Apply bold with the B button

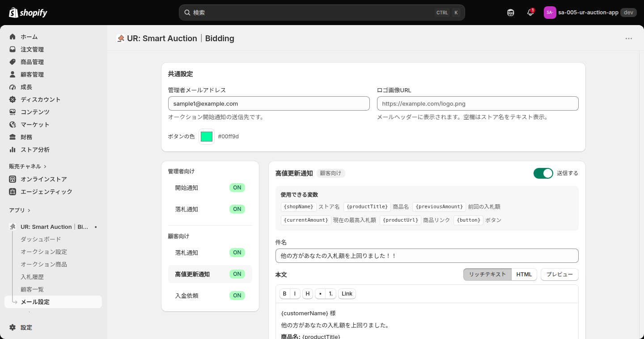coord(285,294)
